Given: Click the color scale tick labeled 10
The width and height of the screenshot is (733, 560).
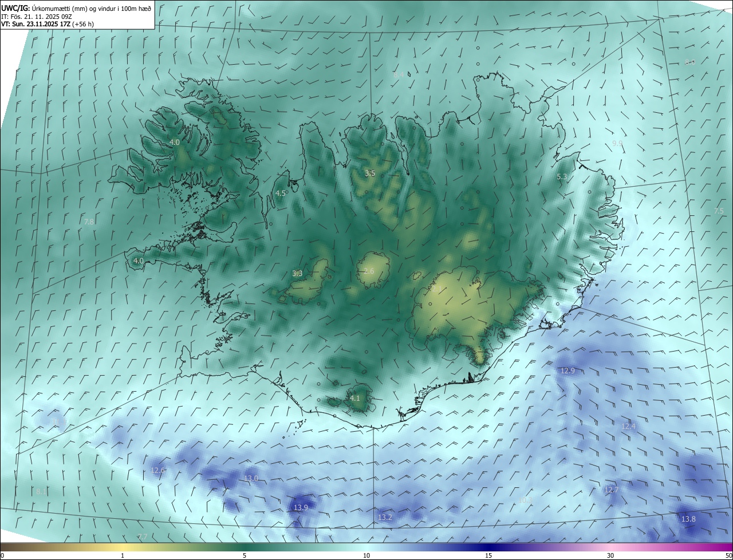Looking at the screenshot, I should [x=366, y=555].
